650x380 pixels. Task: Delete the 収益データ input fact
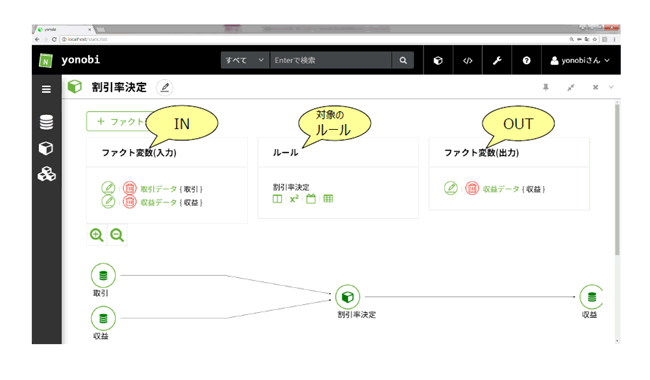129,202
